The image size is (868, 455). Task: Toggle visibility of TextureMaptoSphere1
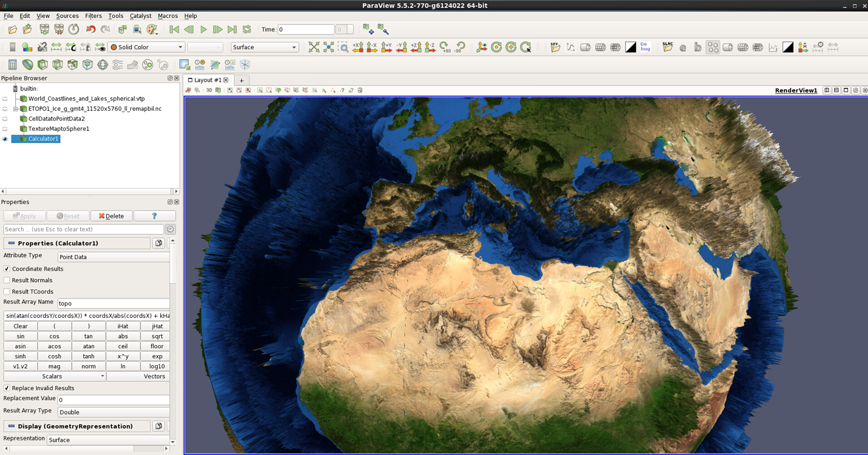(x=5, y=128)
